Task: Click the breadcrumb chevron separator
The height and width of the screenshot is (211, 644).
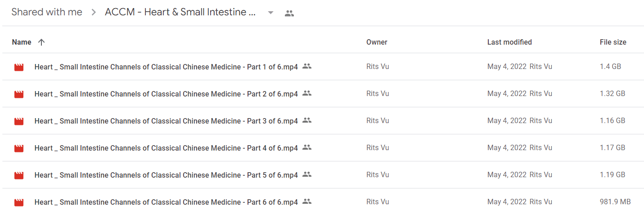Action: pos(94,13)
